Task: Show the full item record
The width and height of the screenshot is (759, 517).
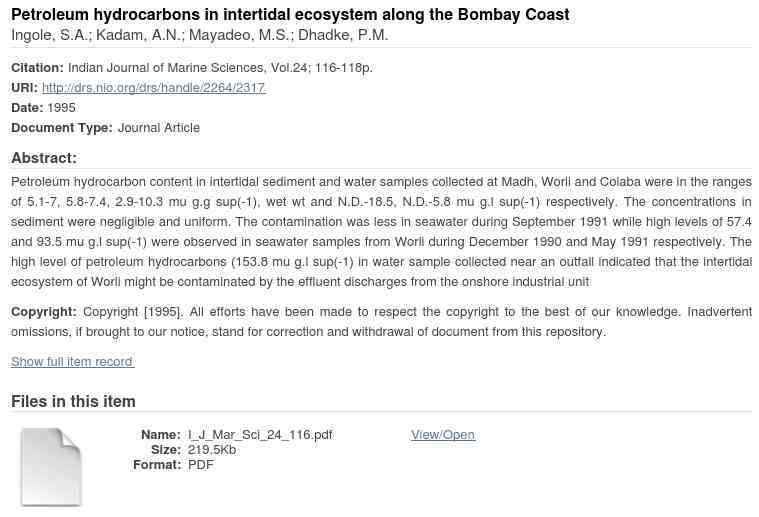Action: pyautogui.click(x=72, y=362)
